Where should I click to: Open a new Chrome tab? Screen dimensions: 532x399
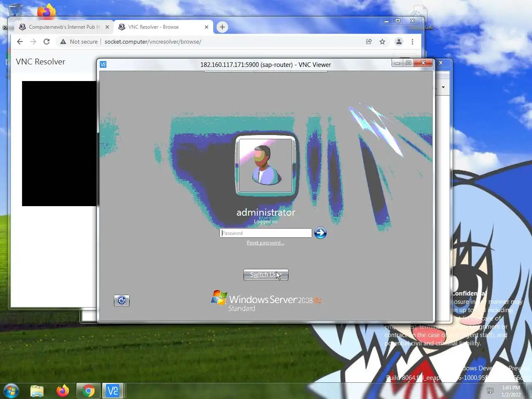(x=222, y=27)
